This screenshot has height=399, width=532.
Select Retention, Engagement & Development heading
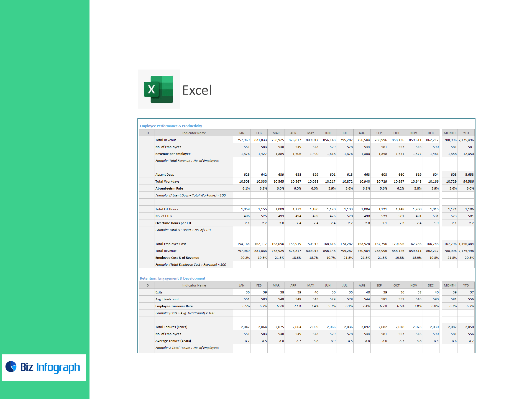(x=172, y=278)
